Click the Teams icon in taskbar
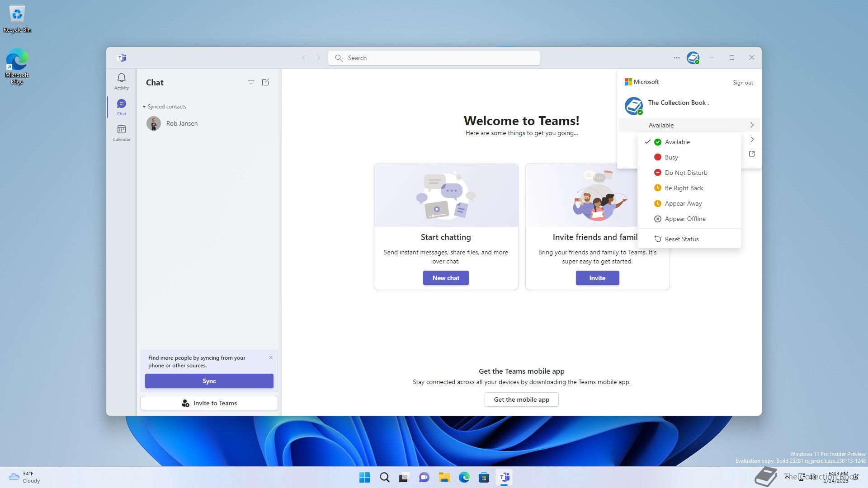Screen dimensions: 868x488 504,477
